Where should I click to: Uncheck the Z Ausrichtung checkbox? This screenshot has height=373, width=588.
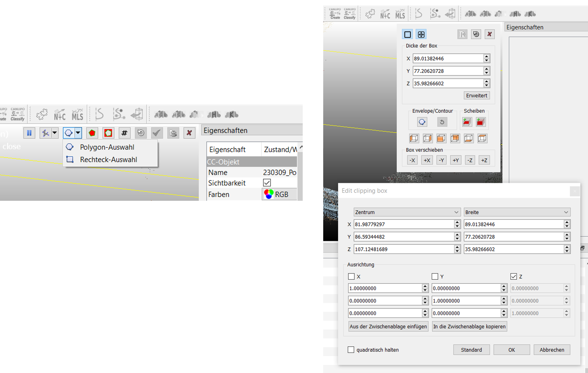pyautogui.click(x=514, y=276)
